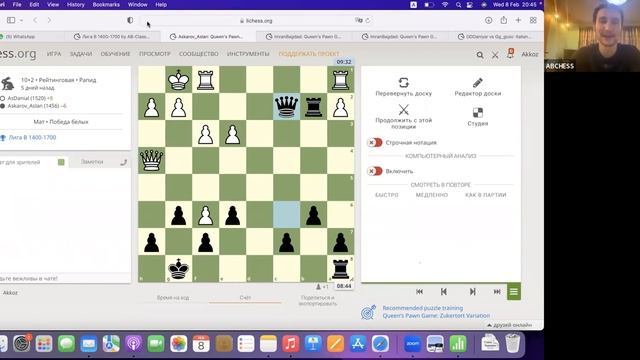Open Студия from the analysis menu
Viewport: 640px width, 360px height.
click(478, 113)
